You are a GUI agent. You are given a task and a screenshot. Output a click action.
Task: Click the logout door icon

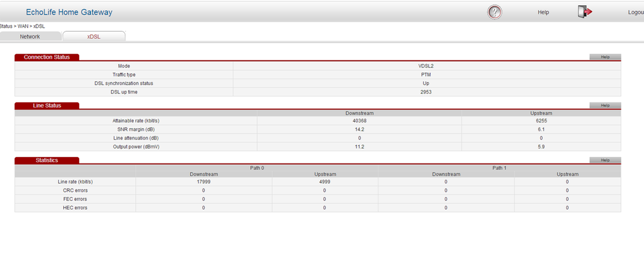coord(585,12)
